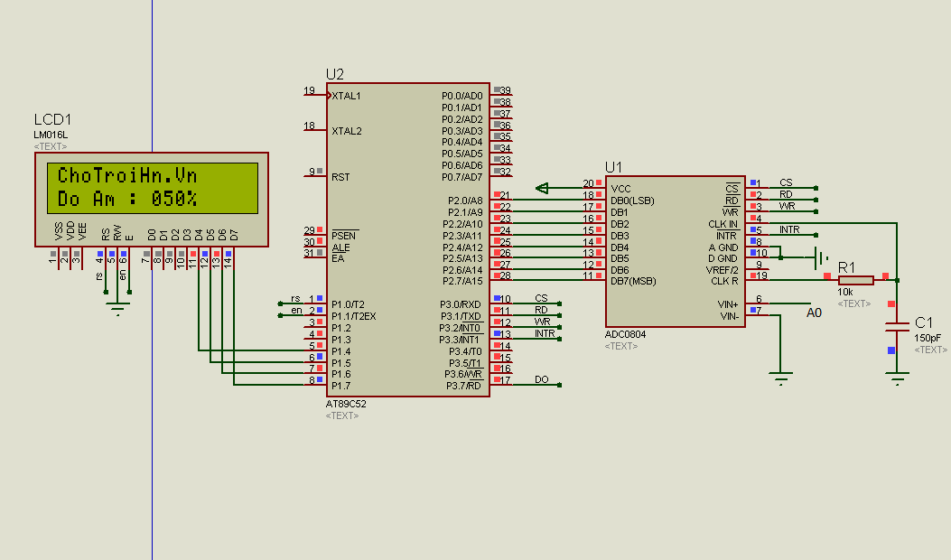Screen dimensions: 951x560
Task: Click the ground symbol below the LCD
Action: click(117, 310)
